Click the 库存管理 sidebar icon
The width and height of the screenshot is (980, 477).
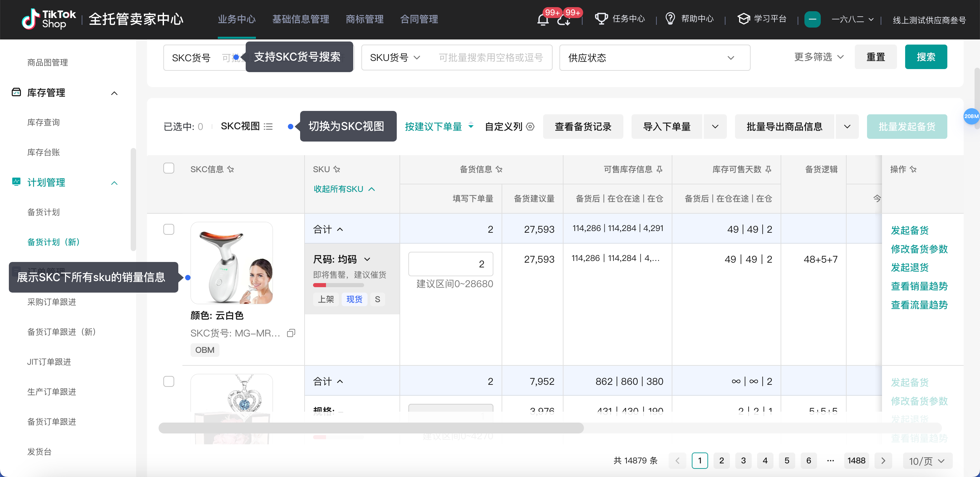tap(16, 93)
